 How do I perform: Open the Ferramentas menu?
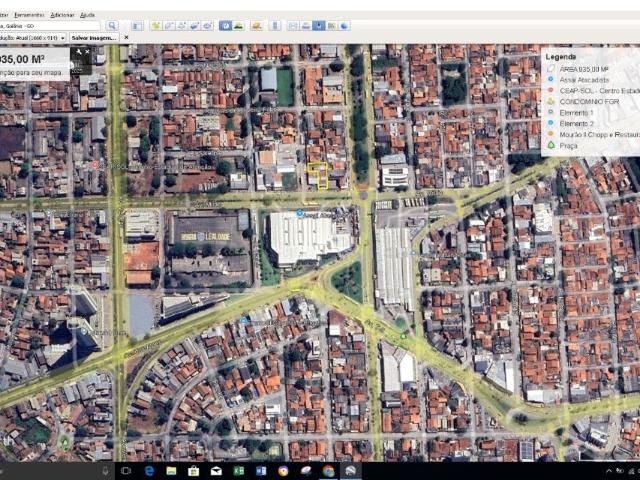(29, 15)
